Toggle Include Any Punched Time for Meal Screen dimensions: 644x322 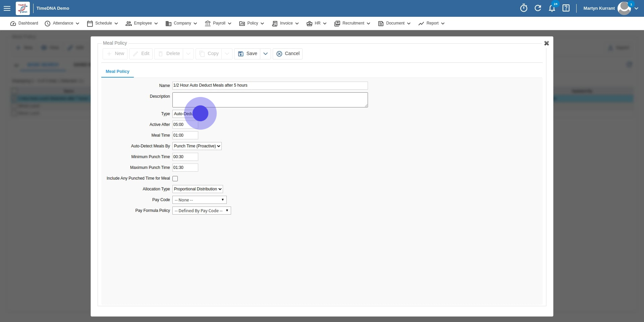coord(175,179)
